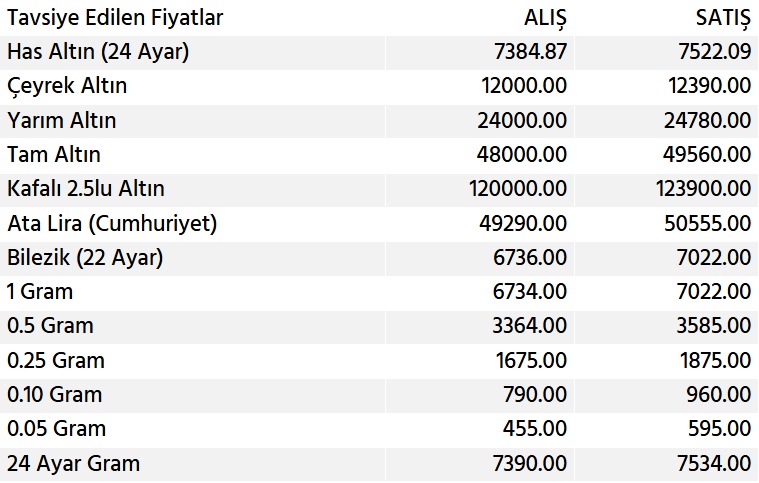Viewport: 759px width, 483px height.
Task: Click the Bilezik (22 Ayar) label
Action: tap(85, 258)
